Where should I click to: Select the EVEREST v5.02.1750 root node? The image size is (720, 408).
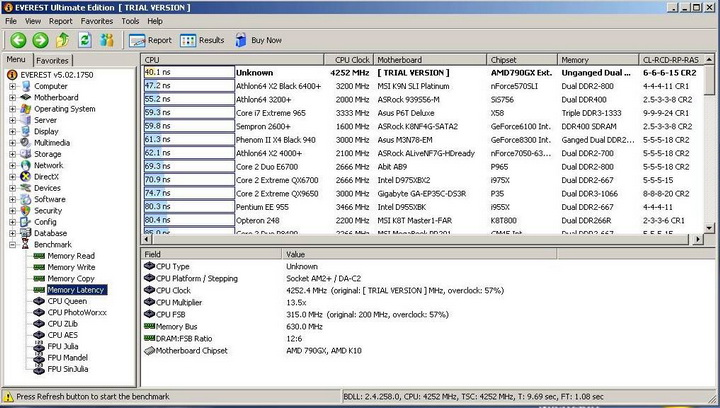[51, 75]
